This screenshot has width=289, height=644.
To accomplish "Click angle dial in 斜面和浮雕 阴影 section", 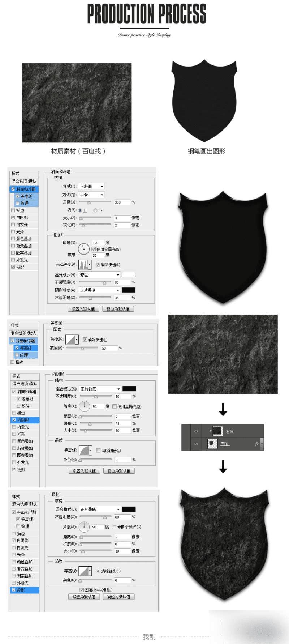I will (x=83, y=248).
